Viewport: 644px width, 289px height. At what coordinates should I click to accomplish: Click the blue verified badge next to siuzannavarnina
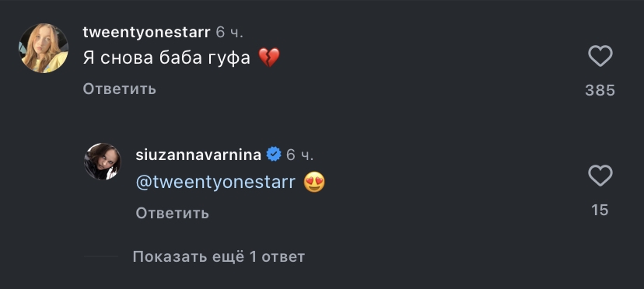click(x=274, y=155)
